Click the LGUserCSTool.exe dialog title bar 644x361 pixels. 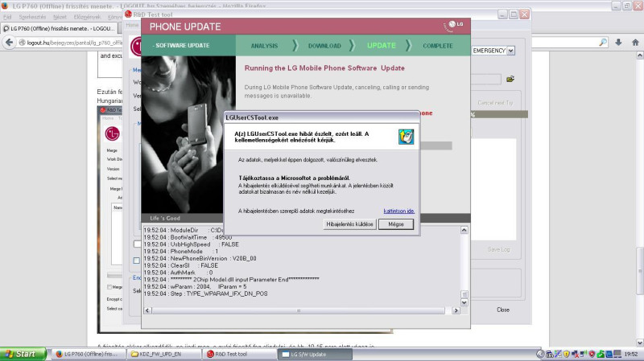[x=321, y=117]
